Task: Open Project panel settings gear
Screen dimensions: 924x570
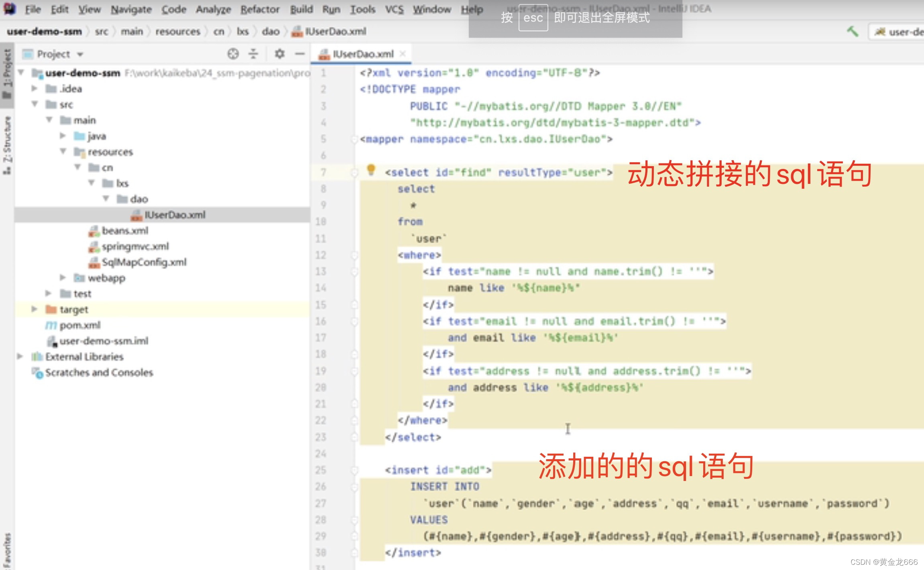Action: tap(279, 54)
